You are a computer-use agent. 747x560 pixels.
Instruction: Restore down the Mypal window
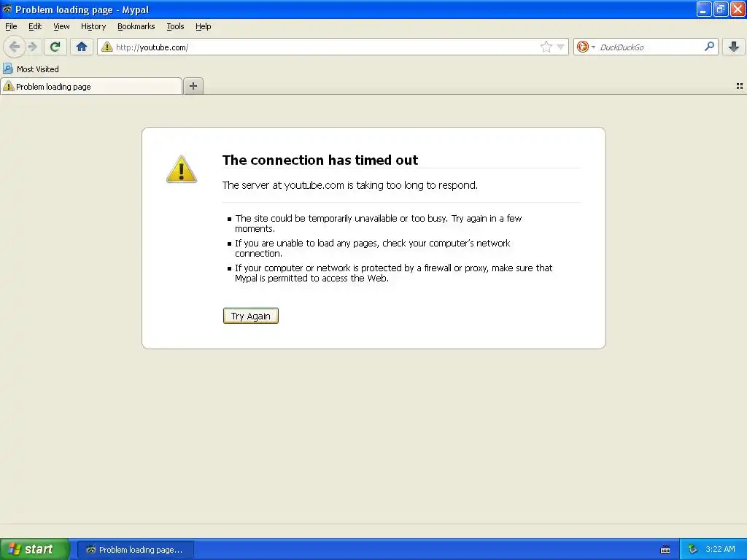coord(721,9)
